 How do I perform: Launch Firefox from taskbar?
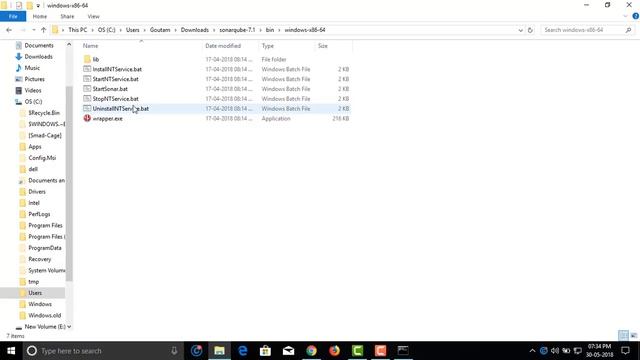pos(334,351)
